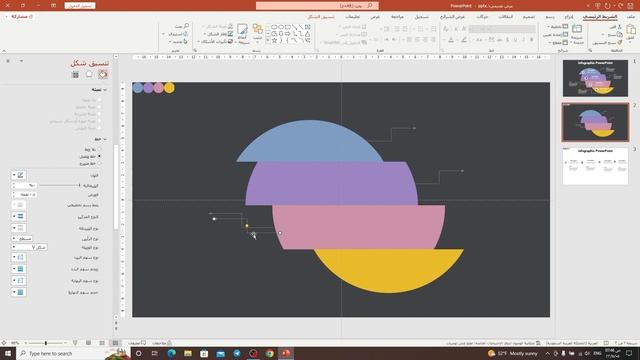
Task: Adjust the line transparency slider
Action: pos(59,185)
